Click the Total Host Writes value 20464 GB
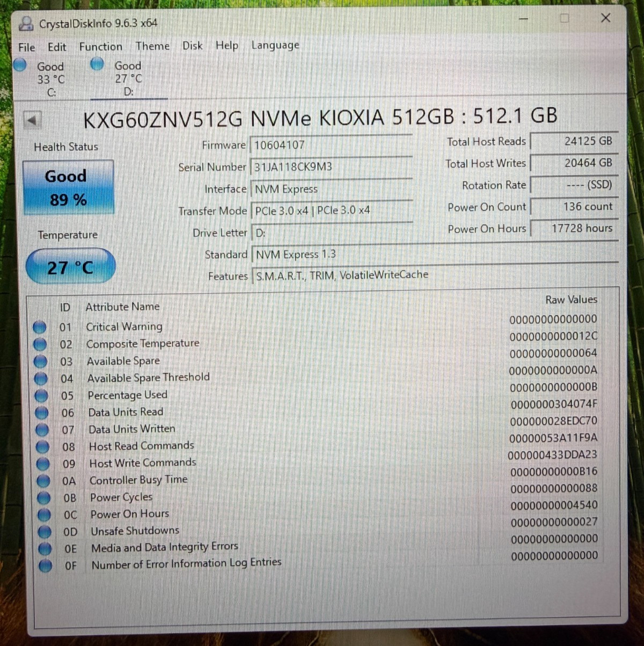The image size is (644, 646). tap(574, 163)
